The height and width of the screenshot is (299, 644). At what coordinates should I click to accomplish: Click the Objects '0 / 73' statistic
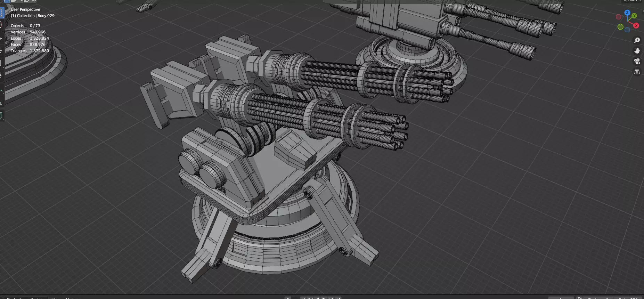point(35,26)
